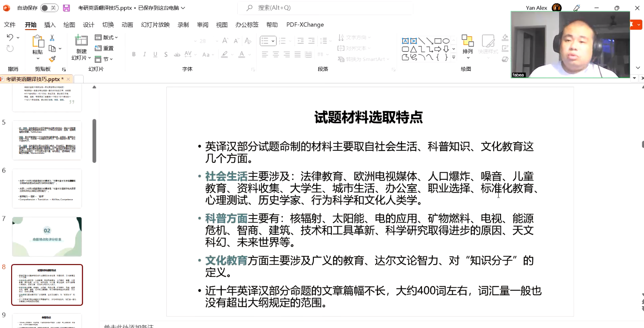Select the triangle shape in shapes gallery
This screenshot has height=328, width=644.
point(414,49)
